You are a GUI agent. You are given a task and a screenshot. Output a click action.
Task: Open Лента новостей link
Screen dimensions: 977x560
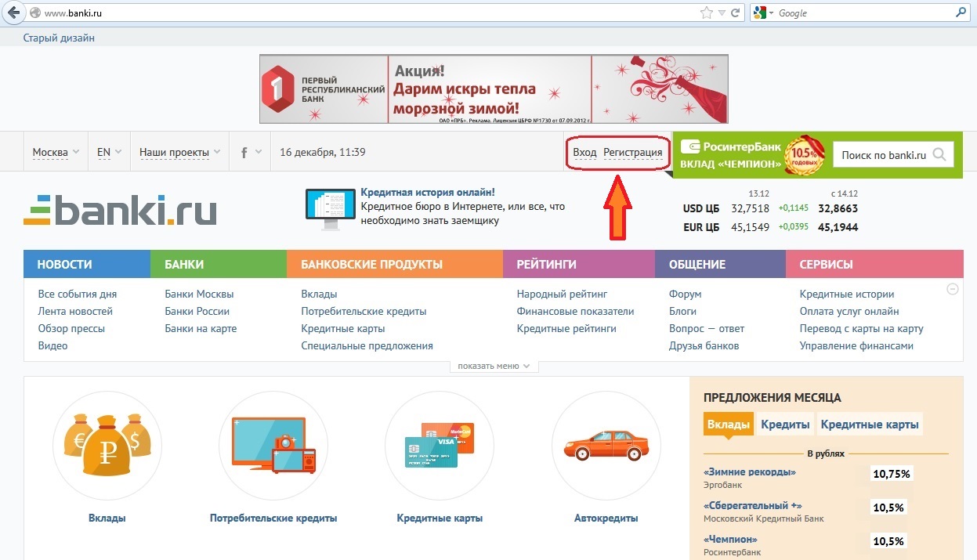[x=75, y=311]
